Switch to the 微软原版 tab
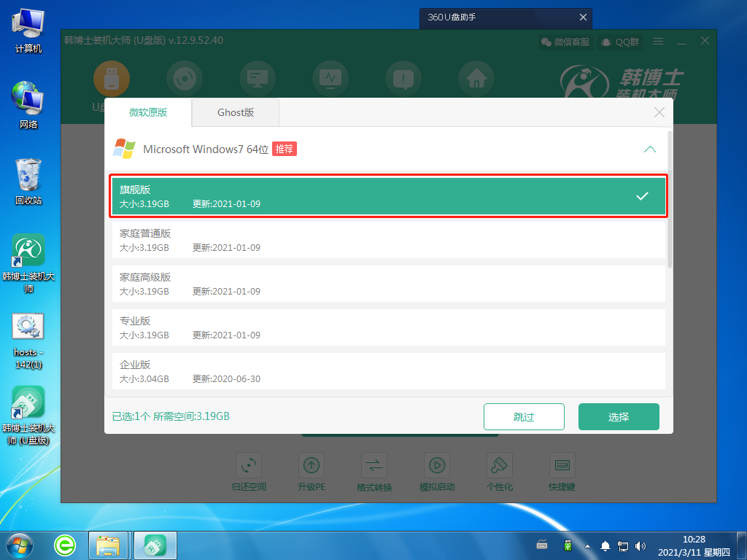This screenshot has width=747, height=560. point(148,112)
